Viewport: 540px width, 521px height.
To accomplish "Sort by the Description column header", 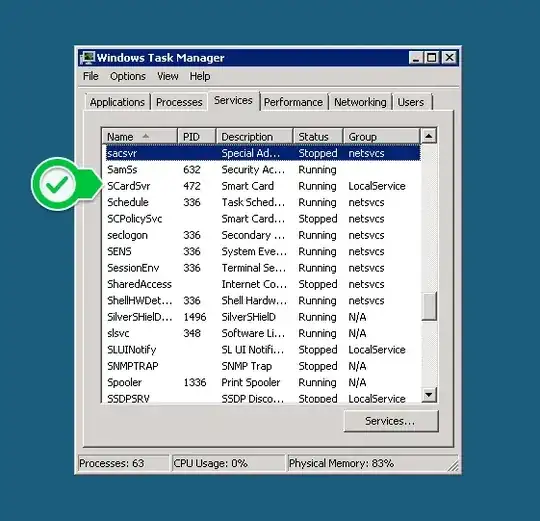I will (x=255, y=137).
